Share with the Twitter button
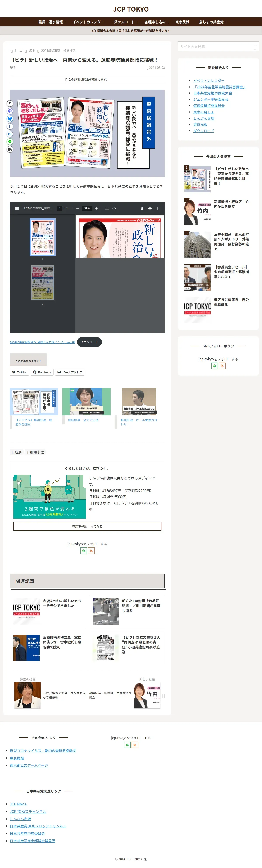This screenshot has width=262, height=868. point(19,372)
